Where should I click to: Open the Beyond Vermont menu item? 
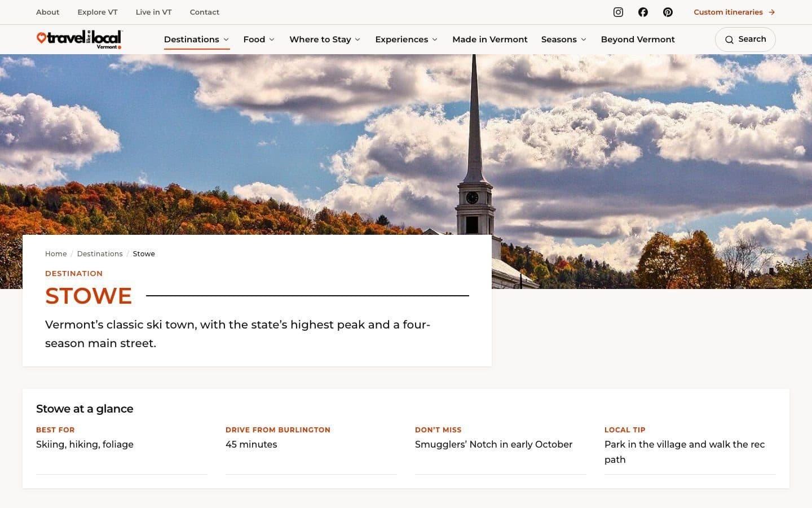[x=638, y=40]
